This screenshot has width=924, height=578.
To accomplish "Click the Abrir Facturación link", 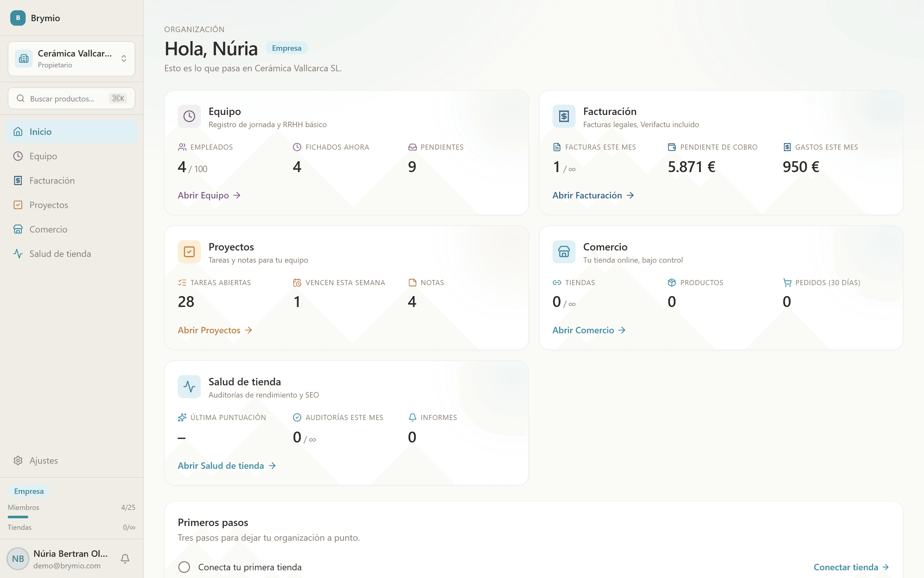I will (593, 195).
